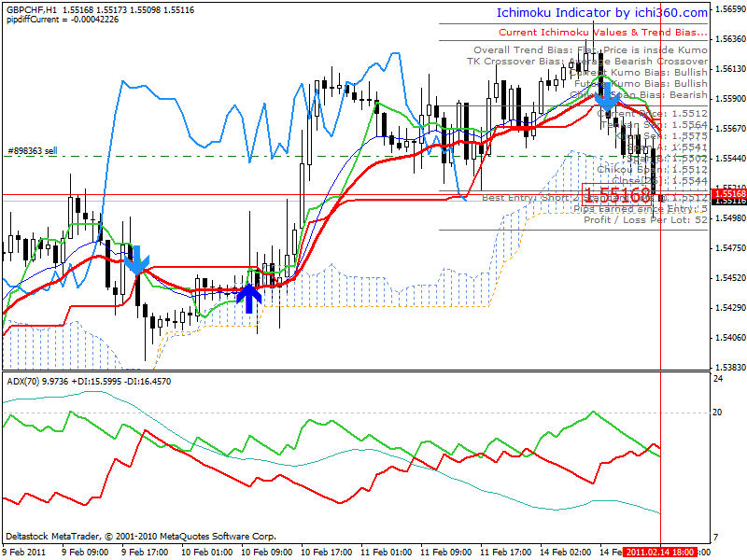Image resolution: width=747 pixels, height=560 pixels.
Task: Click the Overall Trend Bias line
Action: click(590, 50)
